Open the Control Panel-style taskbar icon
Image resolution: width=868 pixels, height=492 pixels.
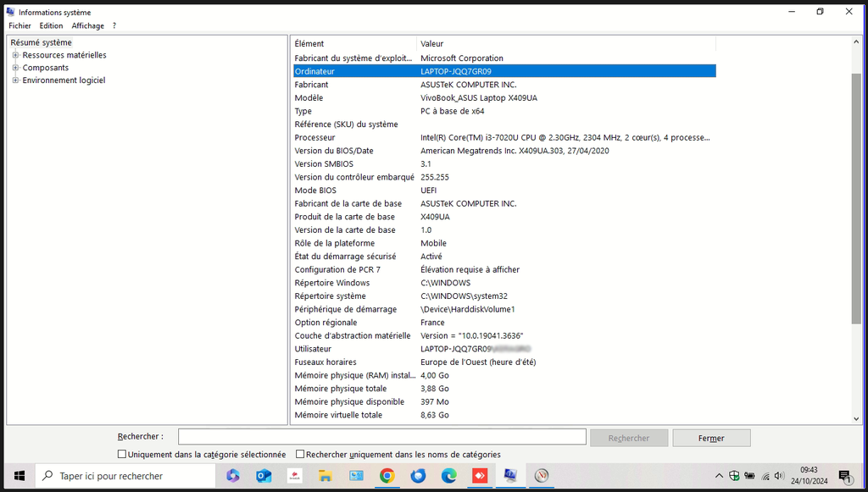356,475
